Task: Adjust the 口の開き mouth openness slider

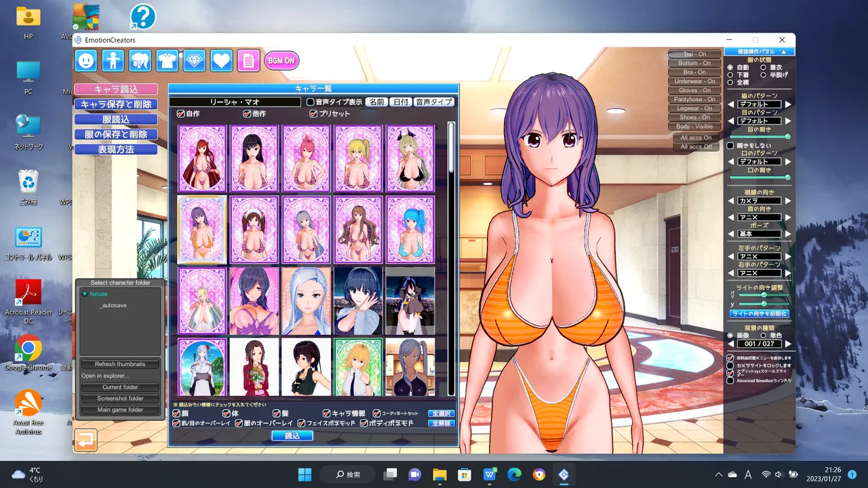Action: [759, 178]
